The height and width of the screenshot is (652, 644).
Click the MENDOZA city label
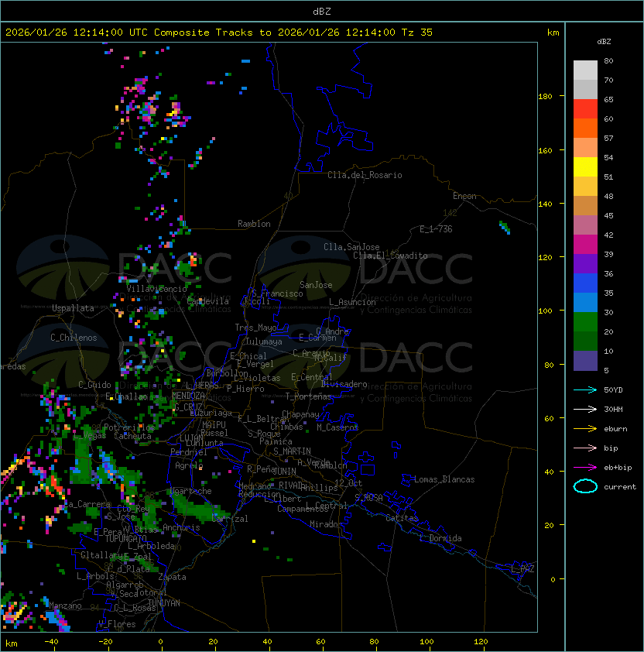coord(188,395)
